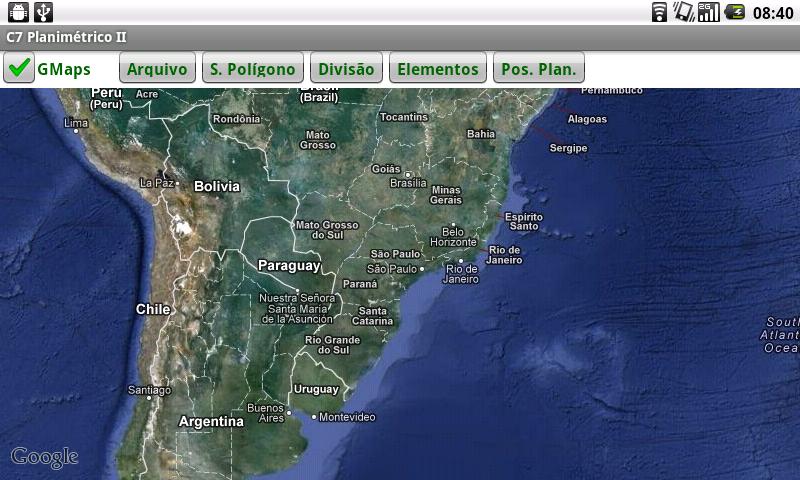Open the Arquivo menu button

click(157, 68)
